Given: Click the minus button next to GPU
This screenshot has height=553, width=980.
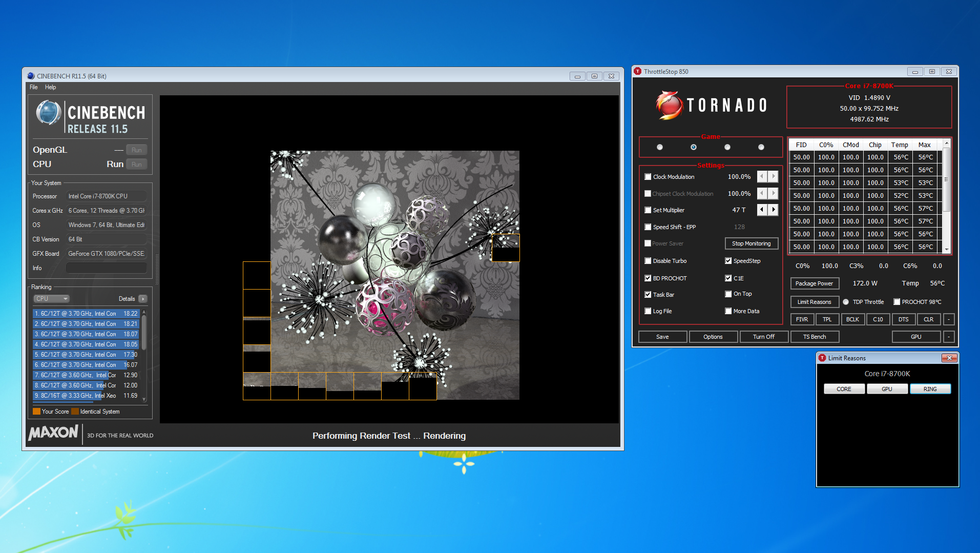Looking at the screenshot, I should point(949,337).
